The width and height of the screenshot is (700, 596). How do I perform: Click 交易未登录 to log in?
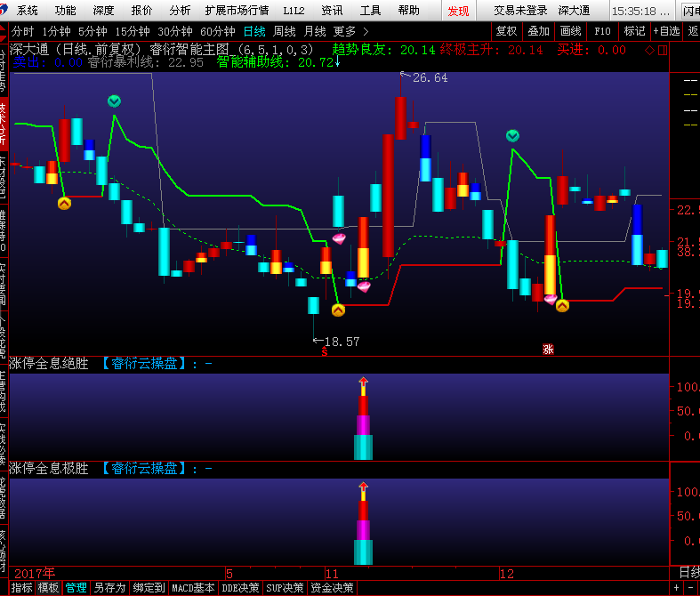pos(520,11)
